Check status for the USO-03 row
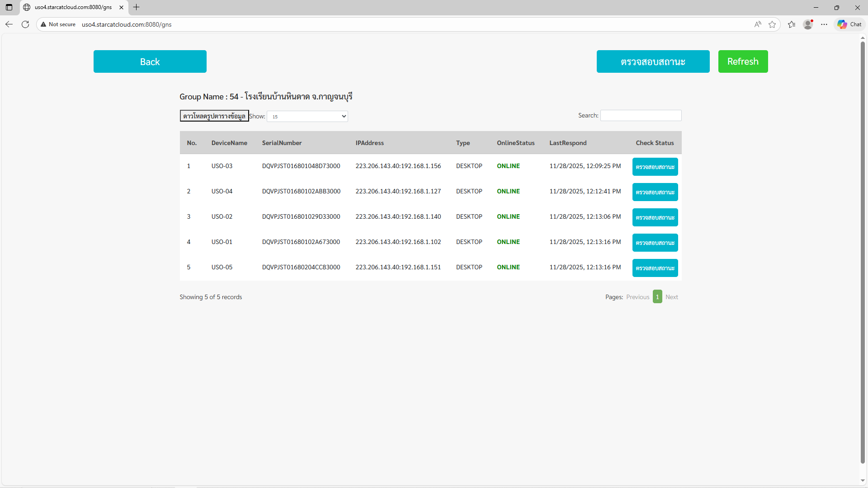Image resolution: width=868 pixels, height=488 pixels. [x=655, y=167]
